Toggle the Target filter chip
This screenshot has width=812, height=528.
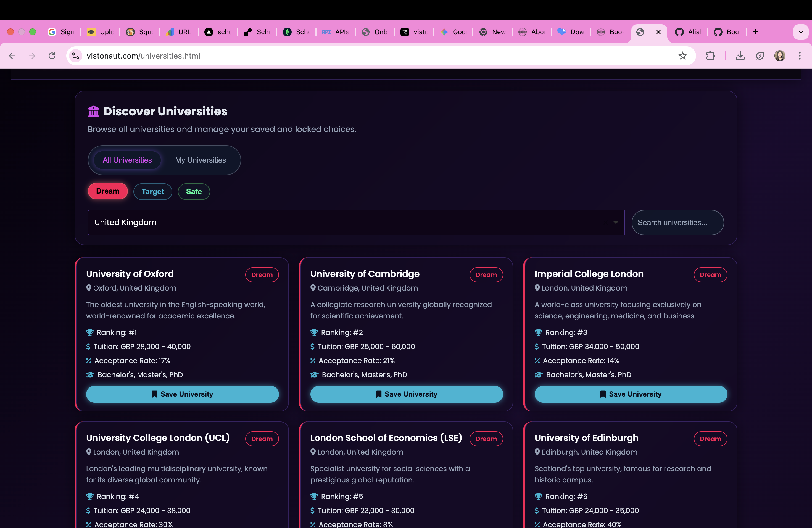pyautogui.click(x=152, y=191)
